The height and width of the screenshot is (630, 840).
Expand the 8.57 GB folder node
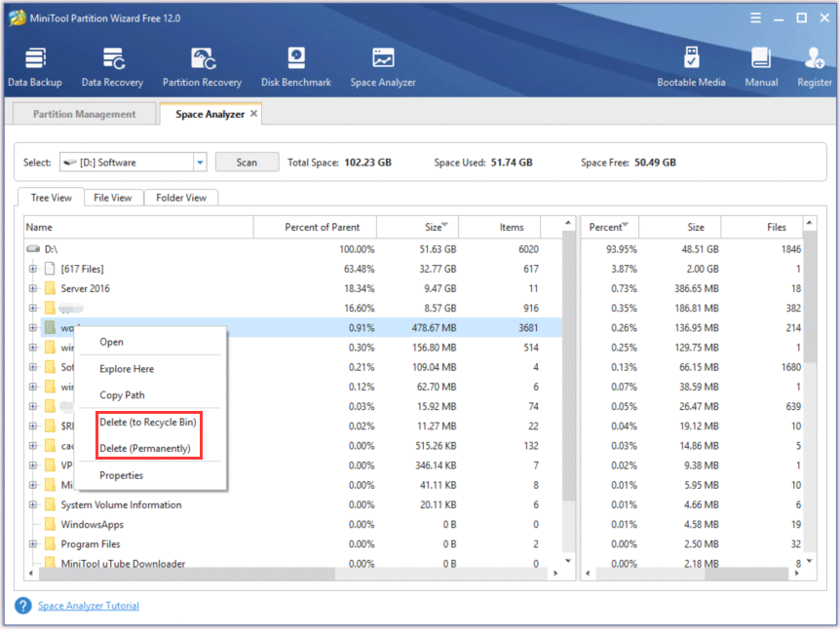(33, 309)
